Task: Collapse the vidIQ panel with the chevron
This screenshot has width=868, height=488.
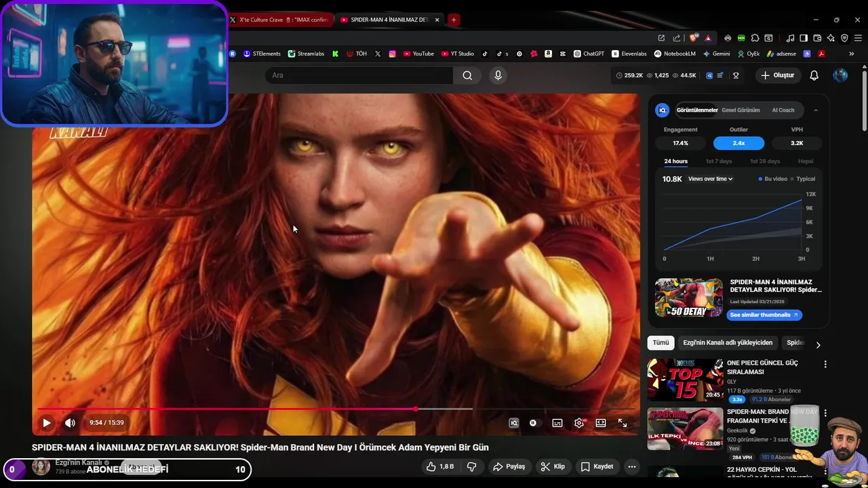Action: [816, 110]
